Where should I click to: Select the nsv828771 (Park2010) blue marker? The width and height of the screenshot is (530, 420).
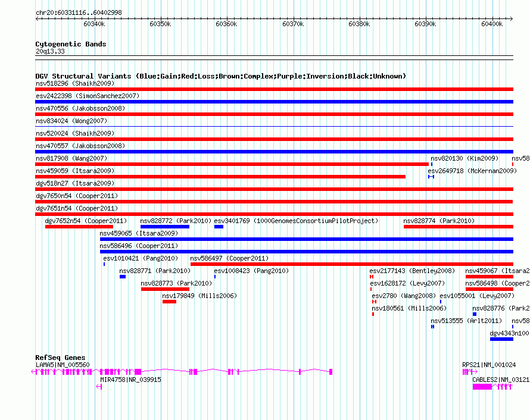123,277
